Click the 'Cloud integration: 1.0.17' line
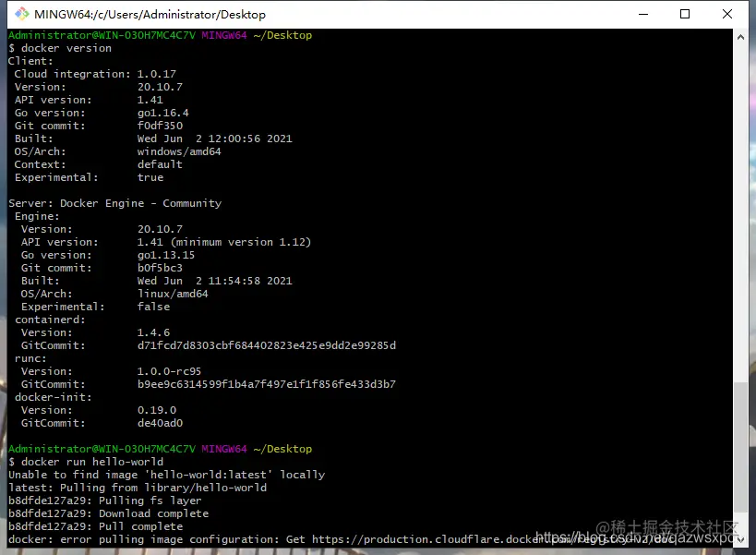756x555 pixels. 95,74
